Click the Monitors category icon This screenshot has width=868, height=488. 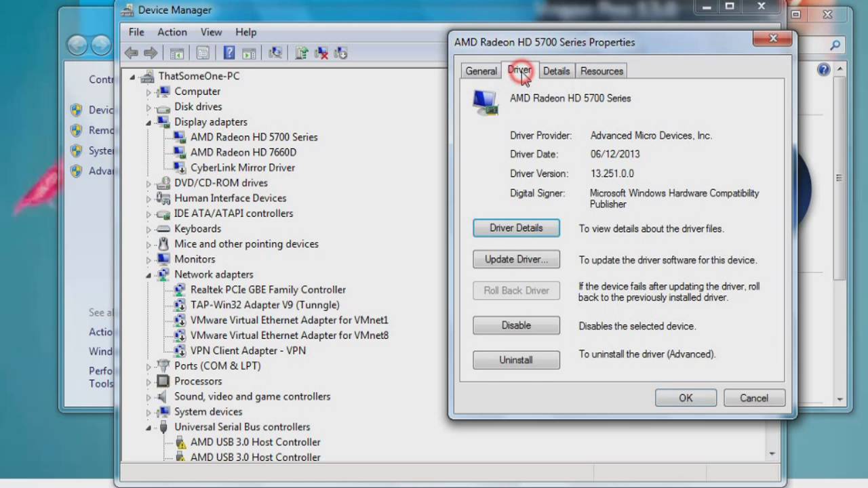[x=163, y=259]
